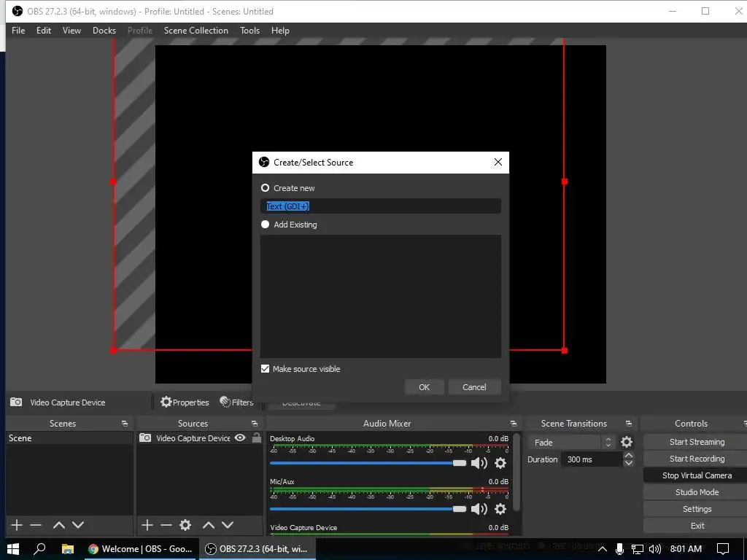
Task: Open Windows Start menu
Action: [x=13, y=549]
